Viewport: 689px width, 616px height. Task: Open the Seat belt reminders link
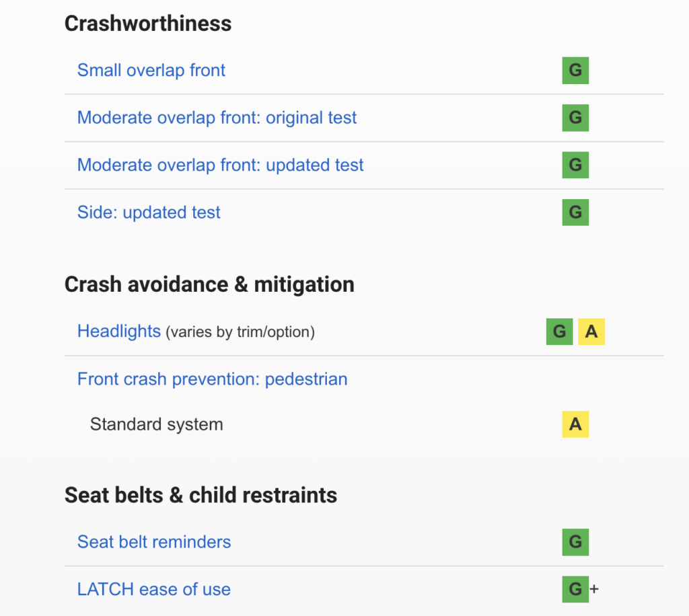[154, 542]
